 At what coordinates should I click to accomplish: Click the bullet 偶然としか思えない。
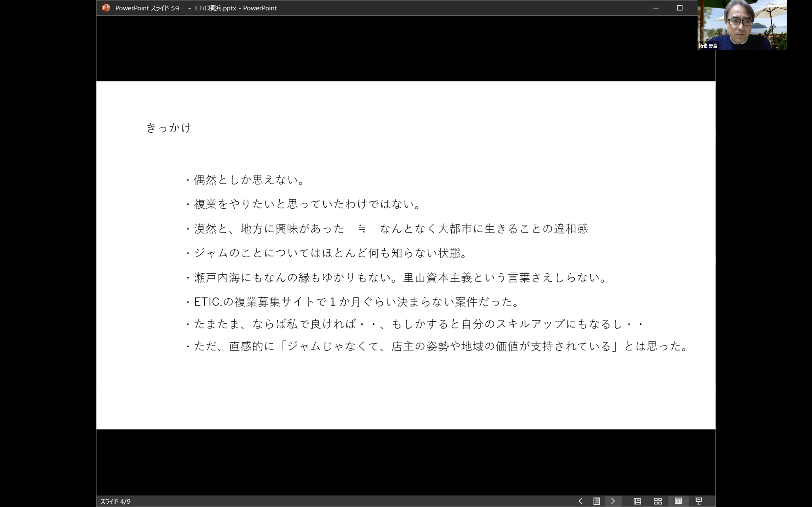pyautogui.click(x=248, y=180)
